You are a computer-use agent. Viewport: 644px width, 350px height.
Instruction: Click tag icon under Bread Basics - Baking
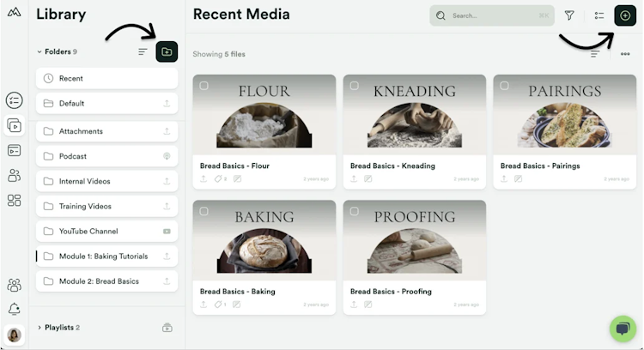point(218,305)
